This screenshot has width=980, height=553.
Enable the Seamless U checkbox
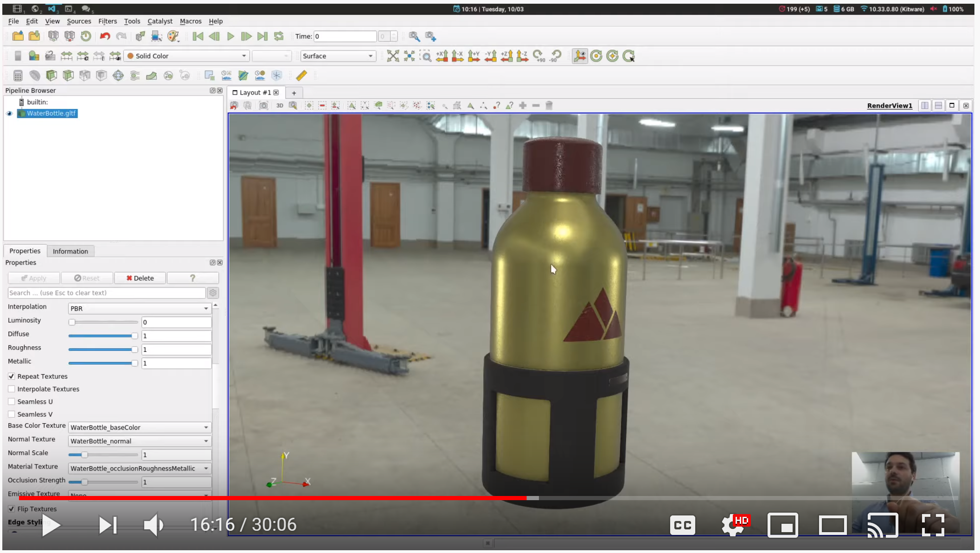tap(12, 401)
